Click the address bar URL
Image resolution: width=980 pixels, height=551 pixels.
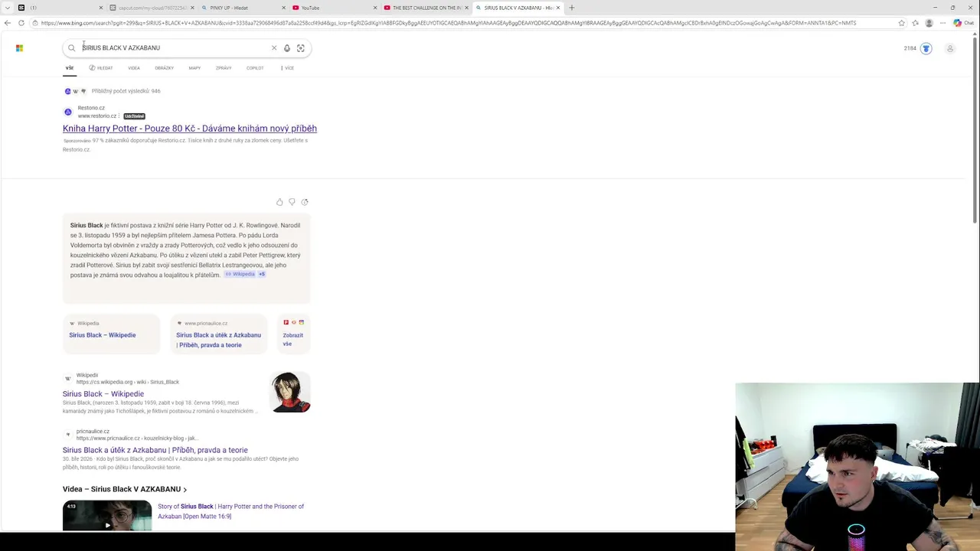tap(449, 23)
